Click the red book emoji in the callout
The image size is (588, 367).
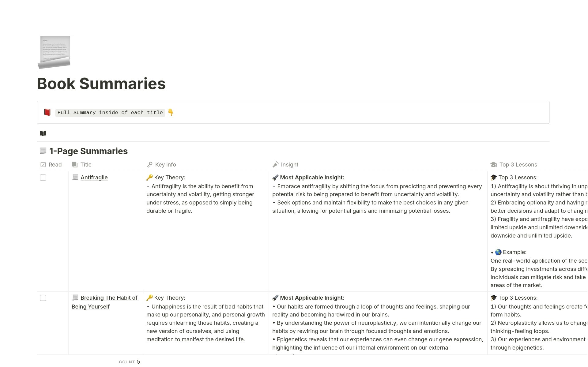(47, 112)
